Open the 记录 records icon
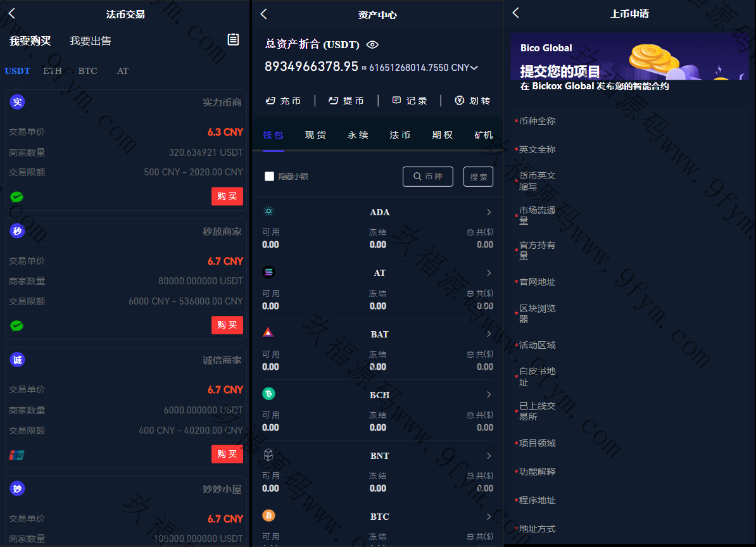 pos(397,101)
